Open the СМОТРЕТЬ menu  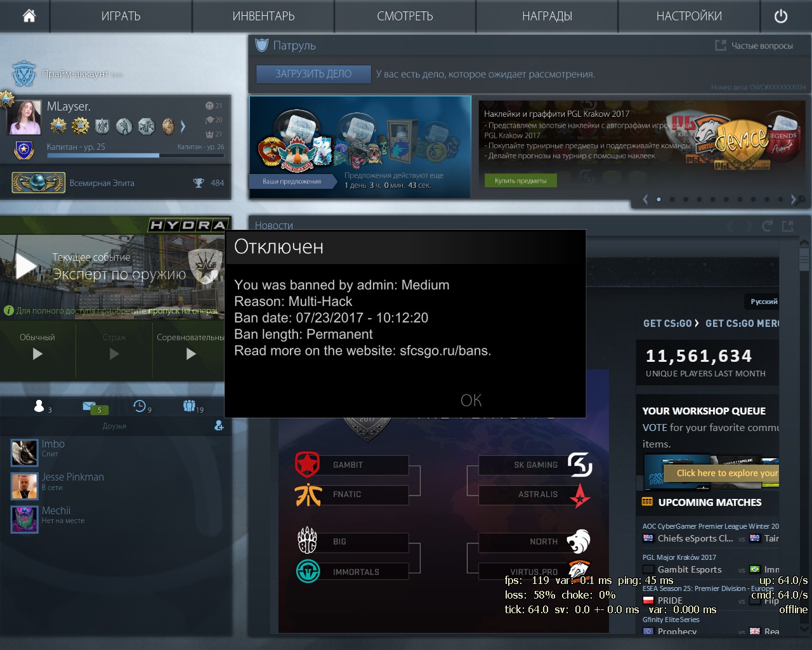pyautogui.click(x=405, y=16)
